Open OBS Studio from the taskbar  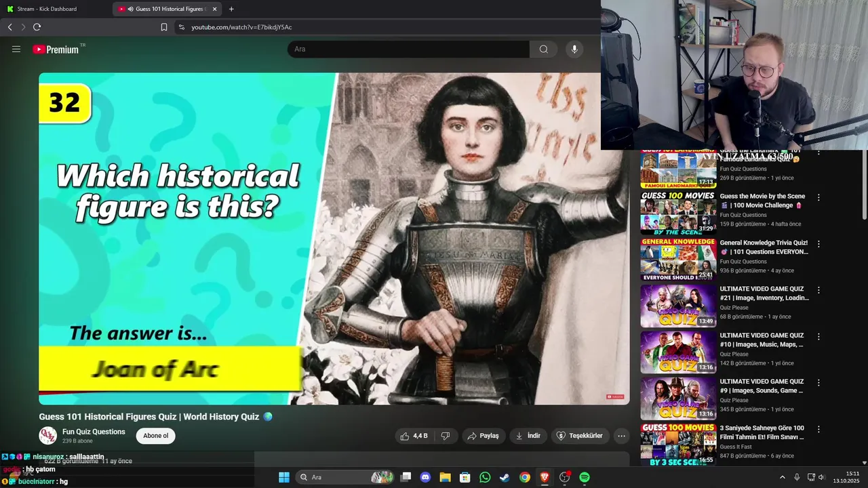(564, 477)
